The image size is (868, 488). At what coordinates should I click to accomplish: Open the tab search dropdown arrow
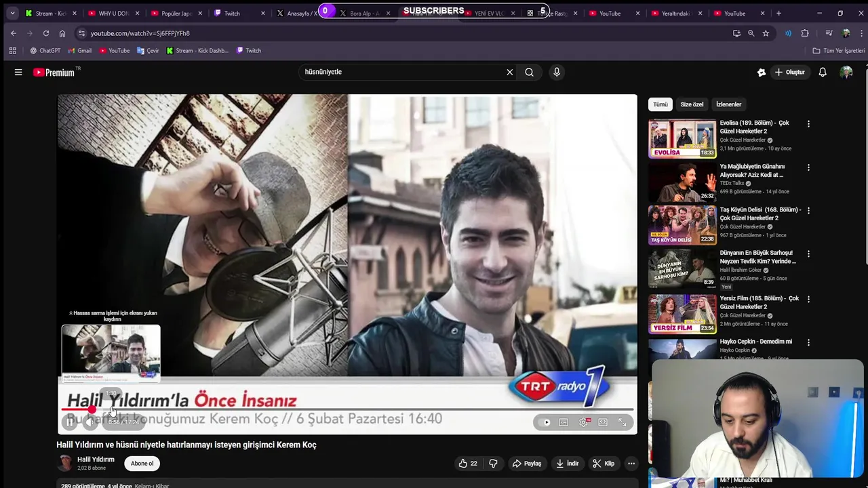[x=12, y=13]
